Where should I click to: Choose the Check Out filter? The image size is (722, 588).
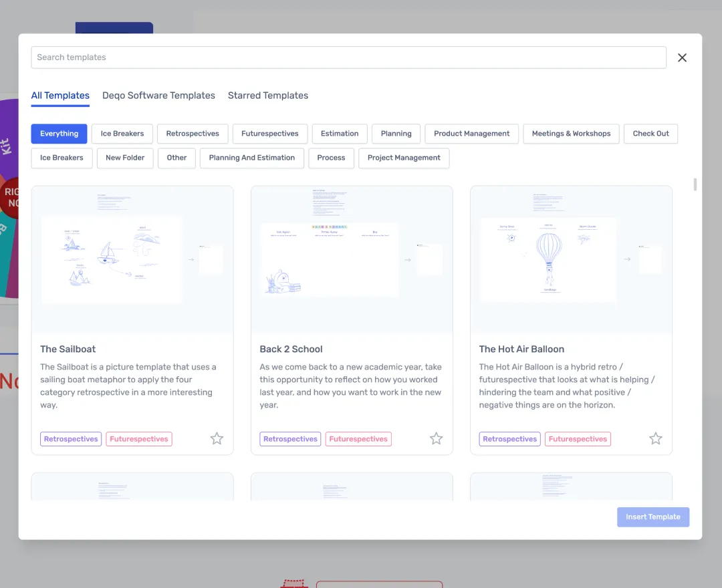(650, 134)
